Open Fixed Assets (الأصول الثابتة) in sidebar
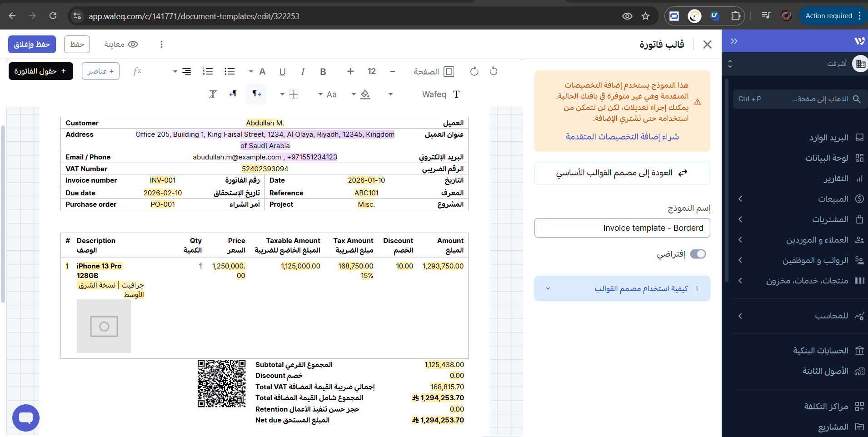 tap(833, 371)
